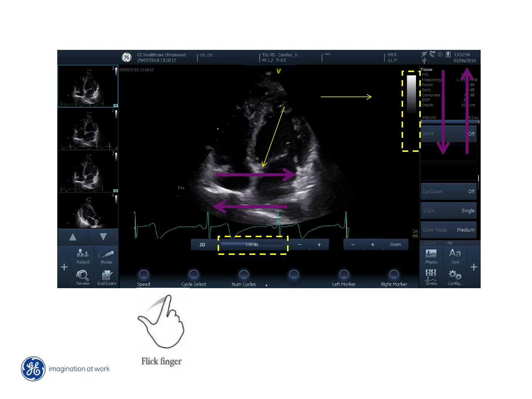Select the 2D mode button
Image resolution: width=532 pixels, height=399 pixels.
[x=202, y=245]
